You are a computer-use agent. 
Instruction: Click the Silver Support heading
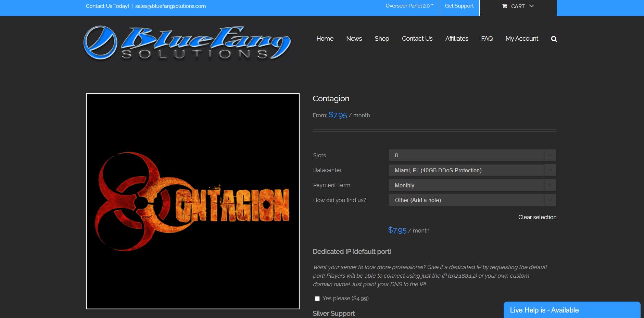[x=333, y=314]
